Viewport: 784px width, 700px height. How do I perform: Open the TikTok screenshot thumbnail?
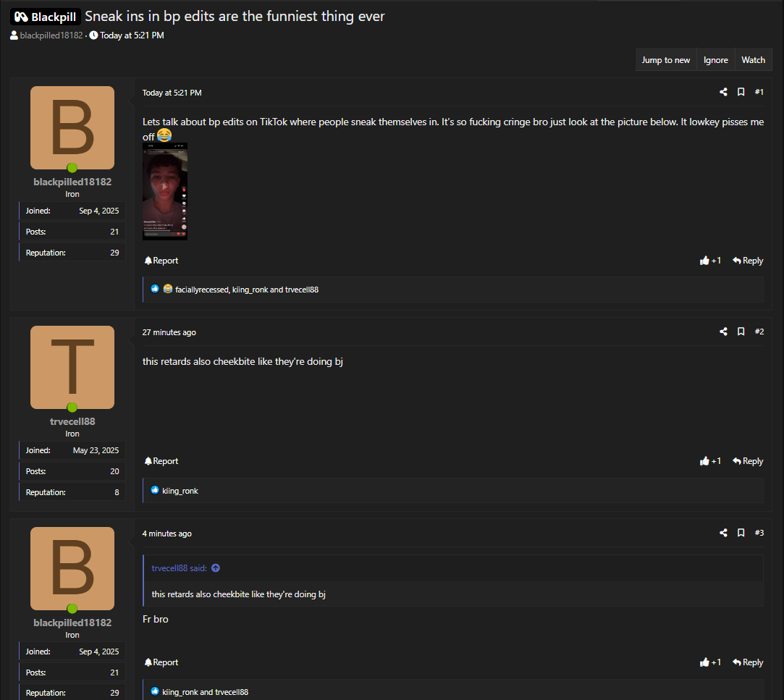tap(165, 192)
